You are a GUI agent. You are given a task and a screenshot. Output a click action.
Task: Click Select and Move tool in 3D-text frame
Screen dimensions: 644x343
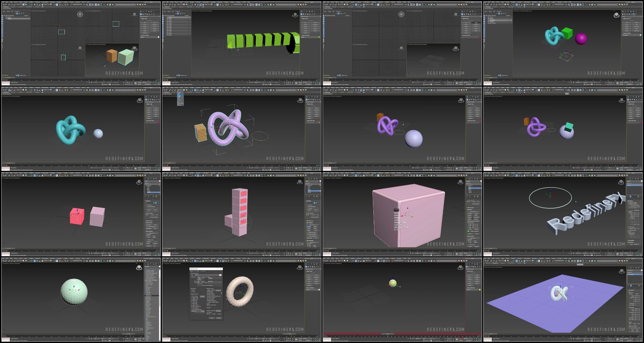[x=517, y=176]
